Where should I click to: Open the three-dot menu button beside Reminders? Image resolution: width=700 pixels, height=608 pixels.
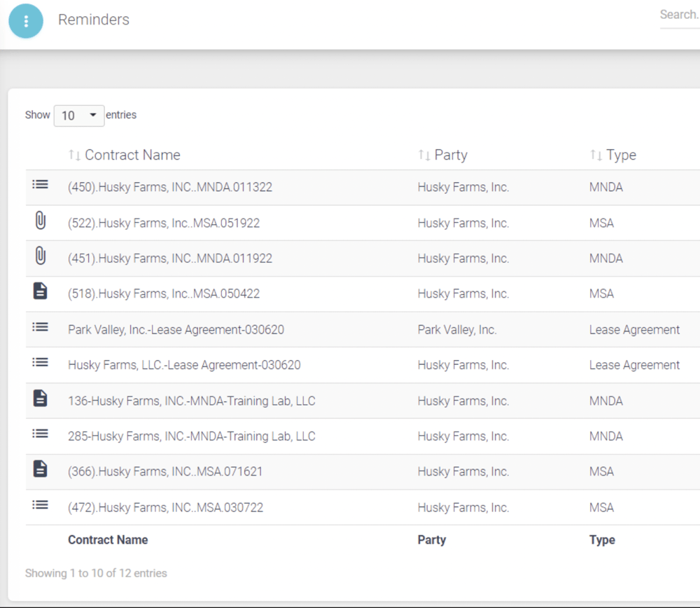tap(26, 21)
